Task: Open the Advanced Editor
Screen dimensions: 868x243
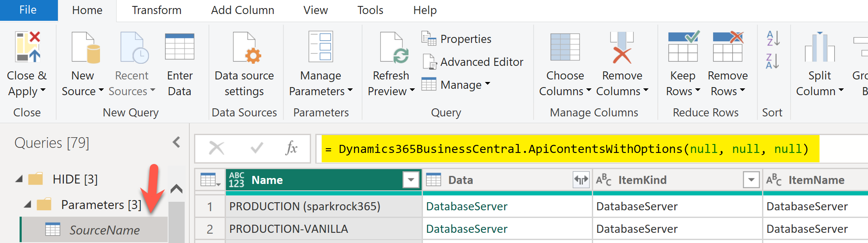Action: (x=473, y=62)
